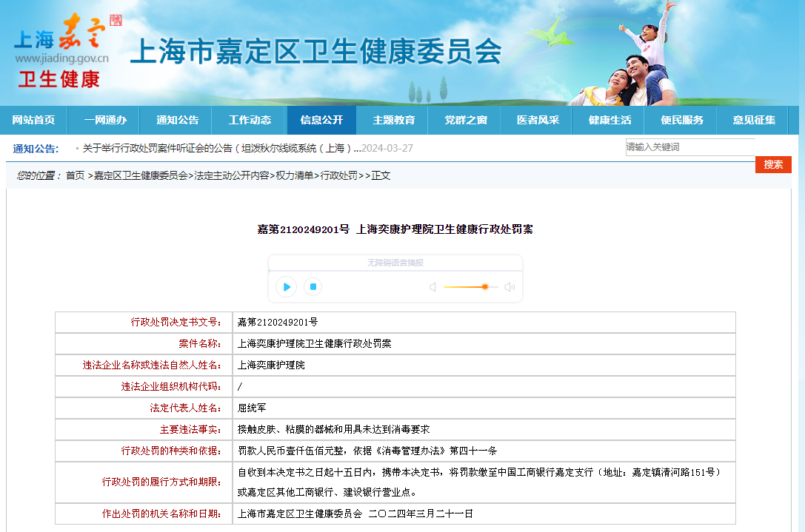Screen dimensions: 805x532
Task: Stop the voice broadcast playback
Action: tap(313, 286)
